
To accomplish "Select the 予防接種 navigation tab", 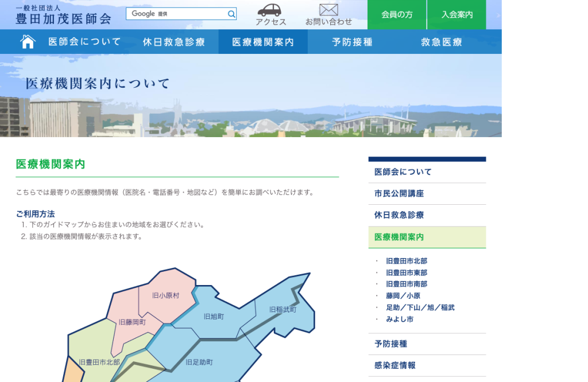I will tap(352, 42).
